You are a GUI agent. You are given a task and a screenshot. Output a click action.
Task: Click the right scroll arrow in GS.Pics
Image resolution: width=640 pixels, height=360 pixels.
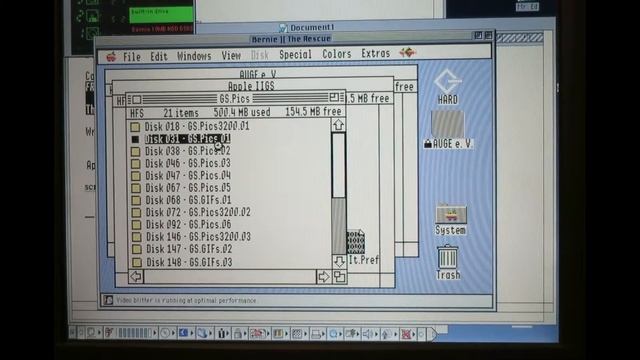pos(323,277)
